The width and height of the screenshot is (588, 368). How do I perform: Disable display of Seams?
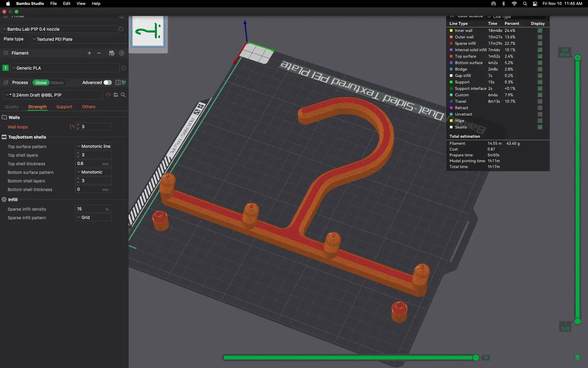tap(540, 127)
